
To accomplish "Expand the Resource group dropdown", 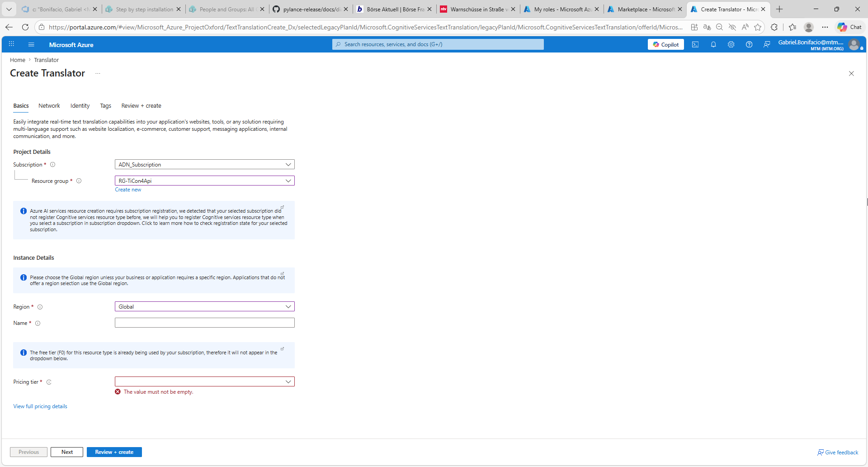I will pyautogui.click(x=288, y=181).
